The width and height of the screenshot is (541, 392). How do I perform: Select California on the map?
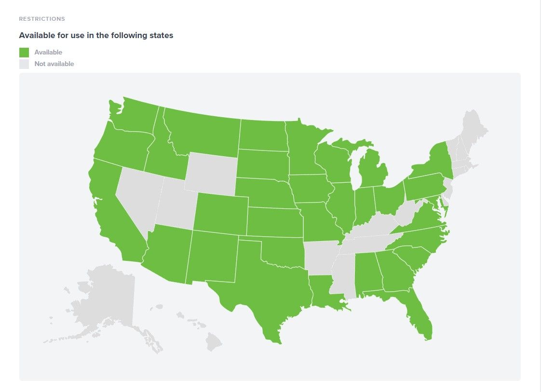point(113,217)
